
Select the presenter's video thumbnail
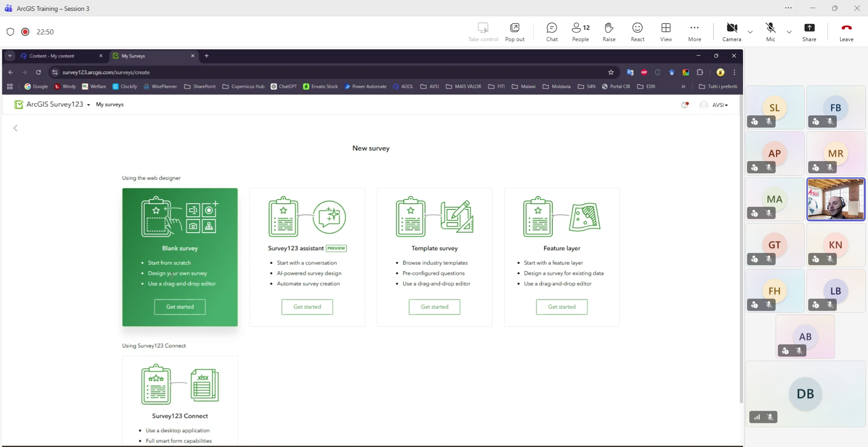(835, 199)
